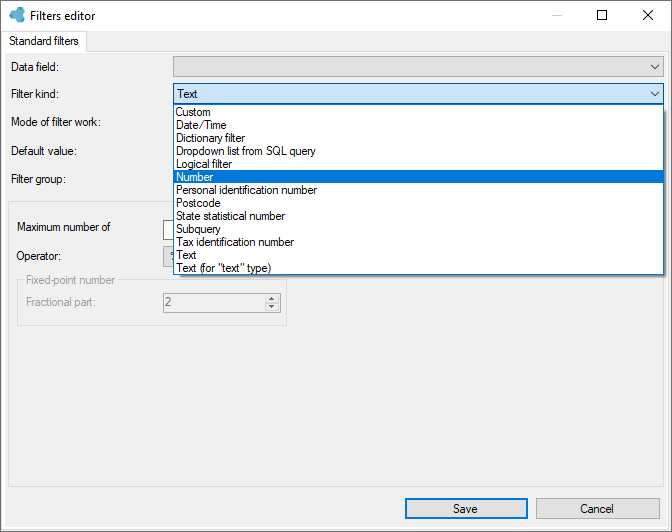Viewport: 672px width, 532px height.
Task: Pick Dictionary filter from list
Action: point(418,138)
